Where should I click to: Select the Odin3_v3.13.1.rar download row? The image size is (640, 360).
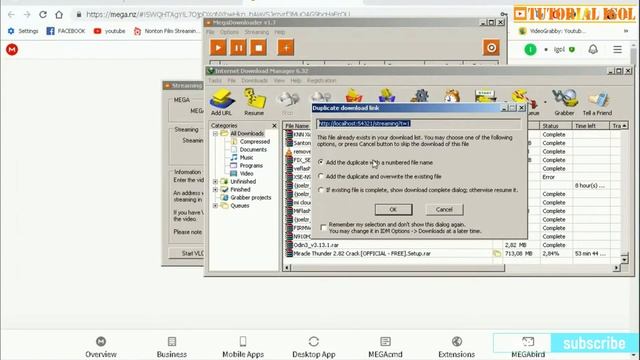[x=451, y=245]
